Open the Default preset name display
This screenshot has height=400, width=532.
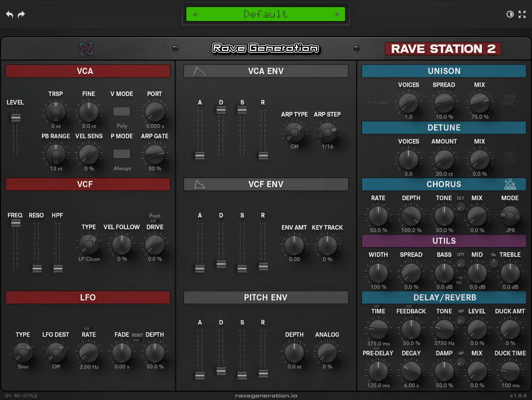(266, 14)
